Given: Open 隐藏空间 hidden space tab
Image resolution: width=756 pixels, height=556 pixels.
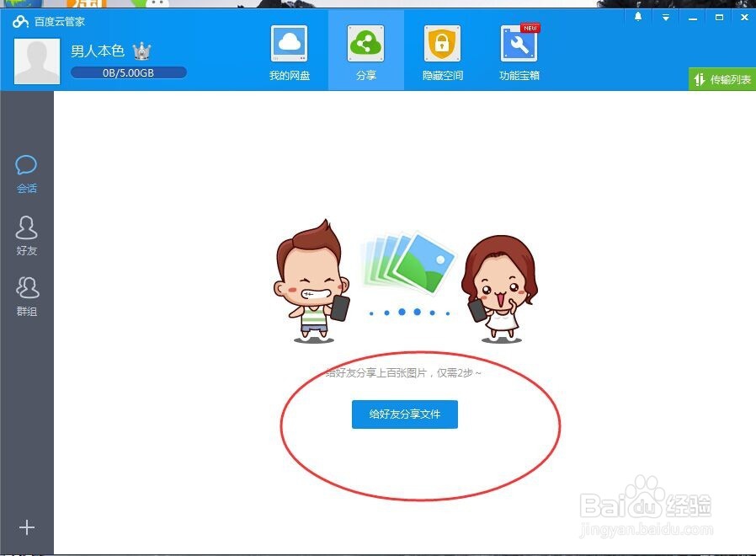Looking at the screenshot, I should click(x=442, y=53).
